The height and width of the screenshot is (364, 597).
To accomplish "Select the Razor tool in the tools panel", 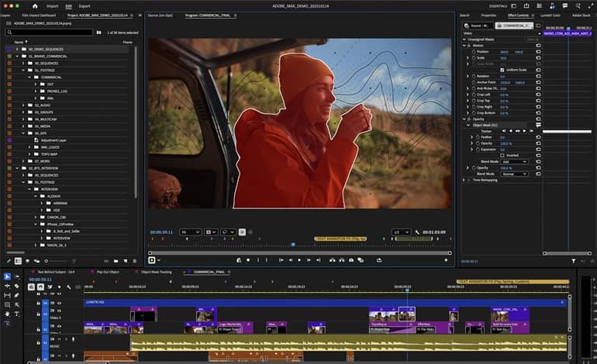I will (x=16, y=286).
